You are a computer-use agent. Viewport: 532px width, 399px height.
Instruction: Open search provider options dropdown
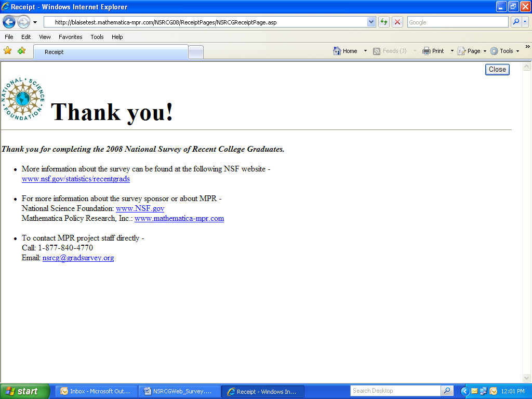(x=525, y=22)
